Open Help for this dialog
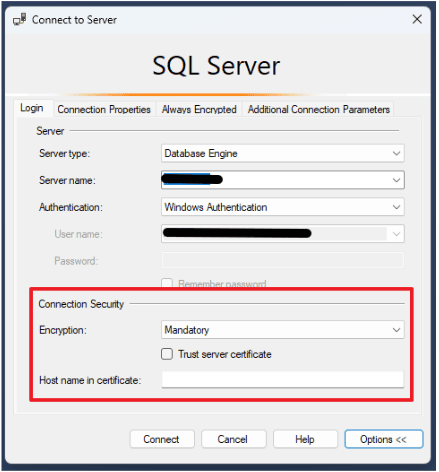The image size is (439, 472). (305, 439)
